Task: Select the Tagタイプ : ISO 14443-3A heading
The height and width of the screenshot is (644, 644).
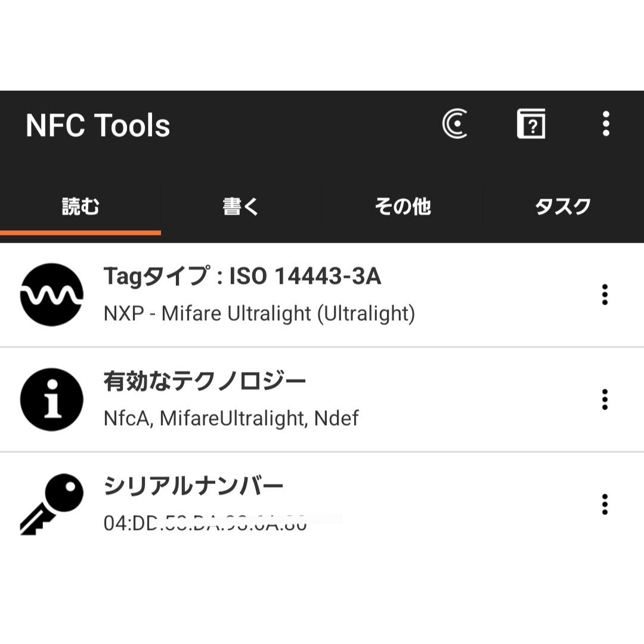Action: pos(242,275)
